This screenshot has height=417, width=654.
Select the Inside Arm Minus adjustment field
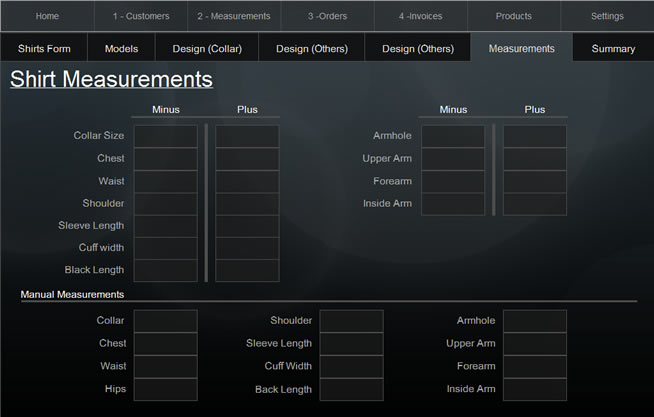(453, 204)
